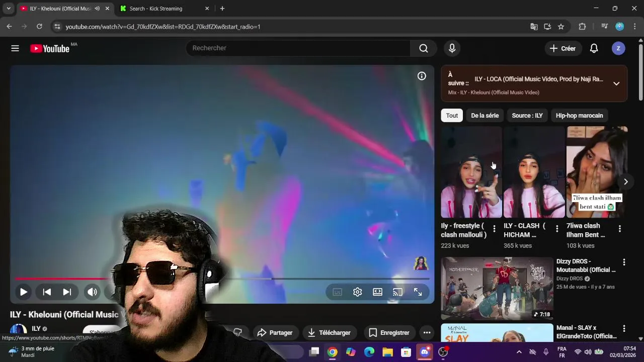The width and height of the screenshot is (644, 362).
Task: Mute the video player volume
Action: tap(92, 292)
